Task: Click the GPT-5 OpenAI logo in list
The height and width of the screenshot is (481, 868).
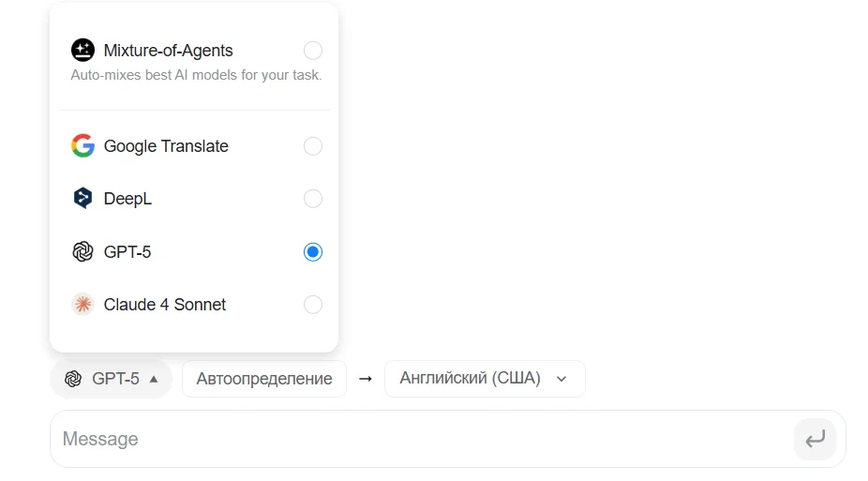Action: [82, 251]
